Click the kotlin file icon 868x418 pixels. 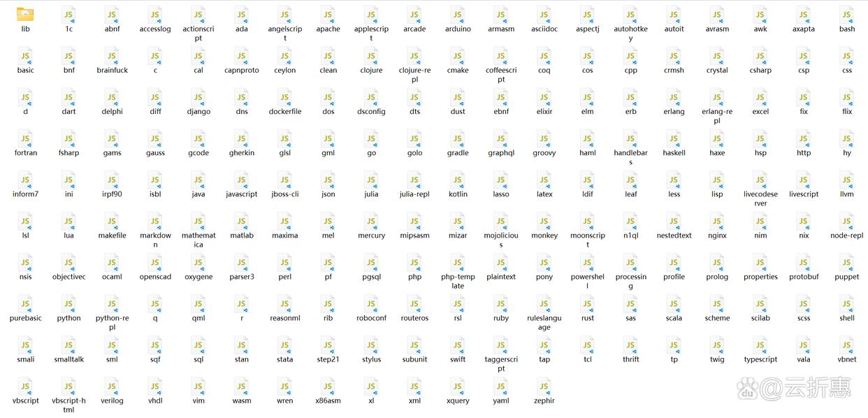[x=458, y=180]
